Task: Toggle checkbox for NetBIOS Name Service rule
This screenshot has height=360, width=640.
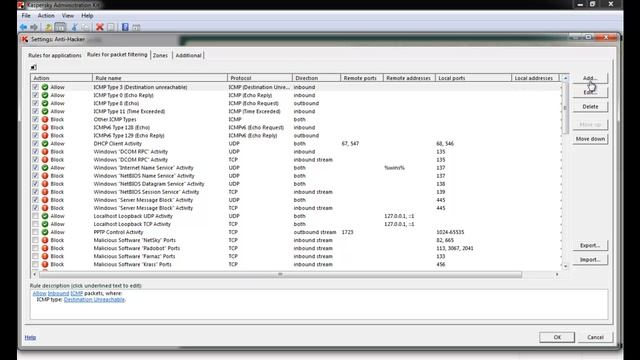Action: click(x=36, y=176)
